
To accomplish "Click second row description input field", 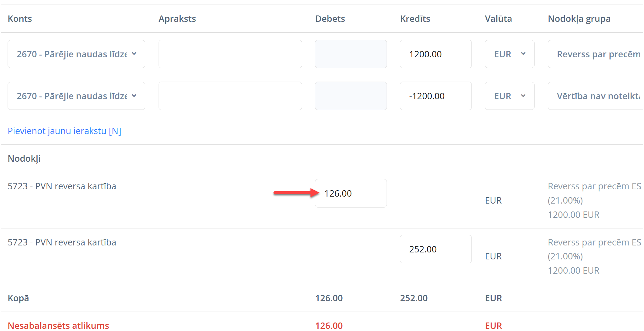I will click(230, 96).
